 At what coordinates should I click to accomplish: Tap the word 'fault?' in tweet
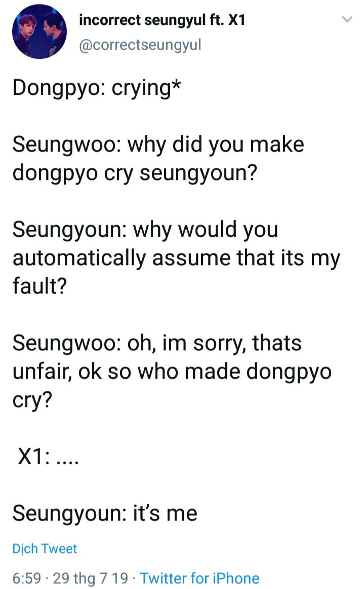click(x=40, y=285)
